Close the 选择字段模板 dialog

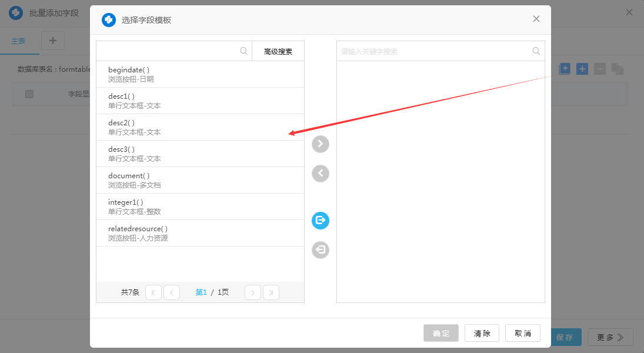click(x=536, y=19)
